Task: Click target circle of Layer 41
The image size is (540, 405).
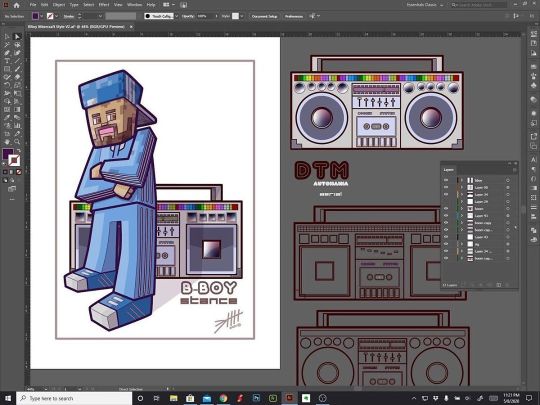Action: click(508, 216)
